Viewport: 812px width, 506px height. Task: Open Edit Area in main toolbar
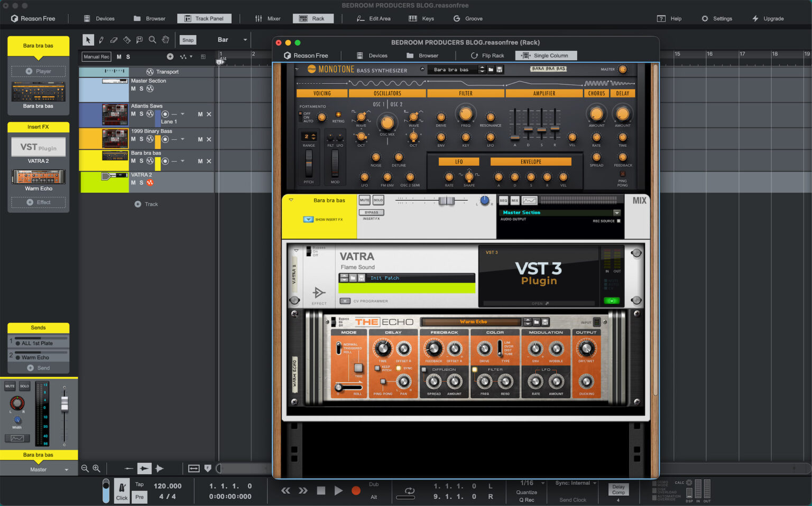tap(374, 18)
